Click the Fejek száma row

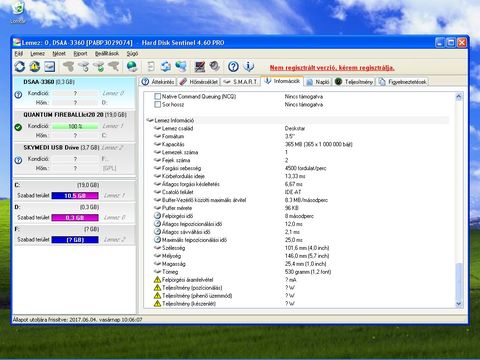click(x=298, y=160)
